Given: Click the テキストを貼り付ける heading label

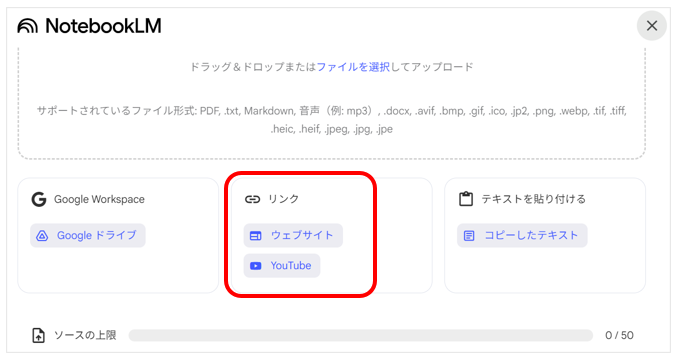Looking at the screenshot, I should (534, 199).
